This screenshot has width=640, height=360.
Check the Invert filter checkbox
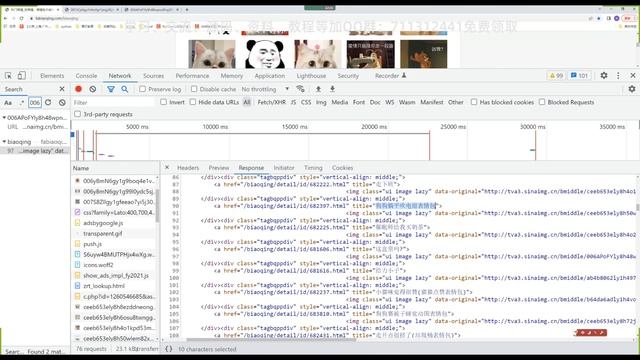point(163,102)
